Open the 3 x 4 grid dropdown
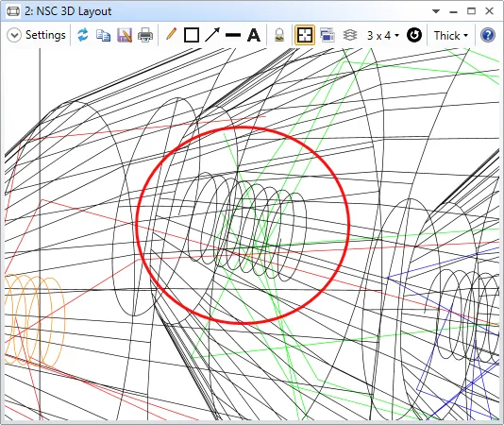 383,35
